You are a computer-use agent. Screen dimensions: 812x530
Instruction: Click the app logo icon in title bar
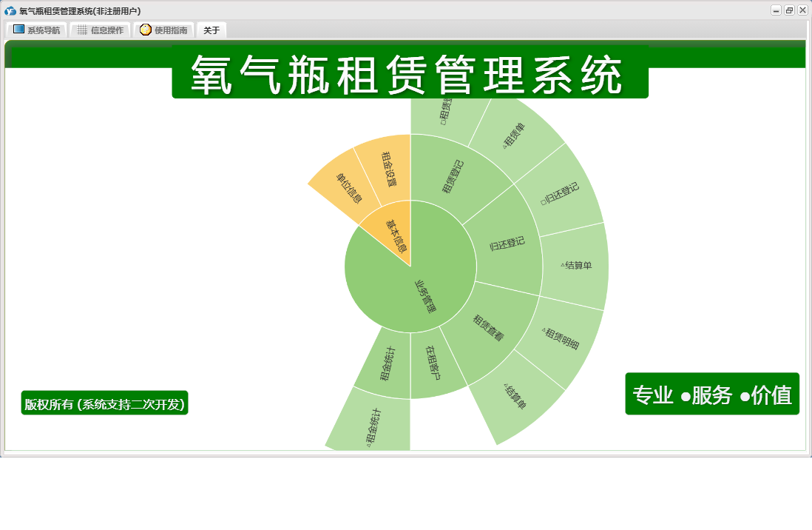coord(10,11)
